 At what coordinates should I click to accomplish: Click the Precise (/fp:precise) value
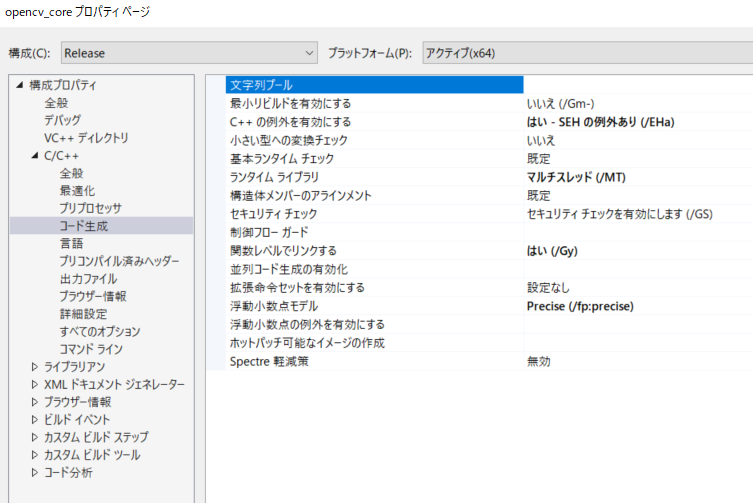pos(580,306)
